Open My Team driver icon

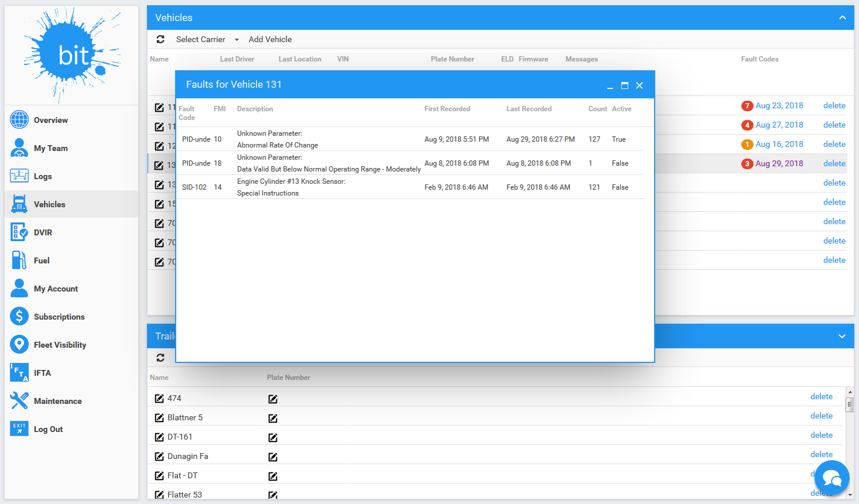point(19,148)
